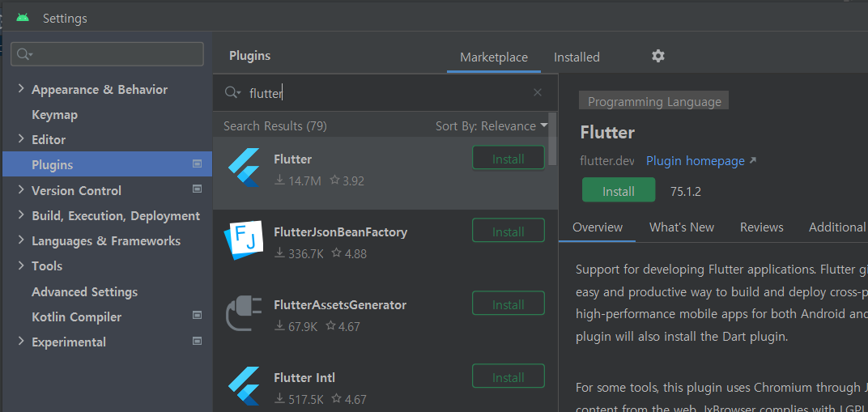
Task: Expand Appearance & Behavior settings
Action: 21,88
